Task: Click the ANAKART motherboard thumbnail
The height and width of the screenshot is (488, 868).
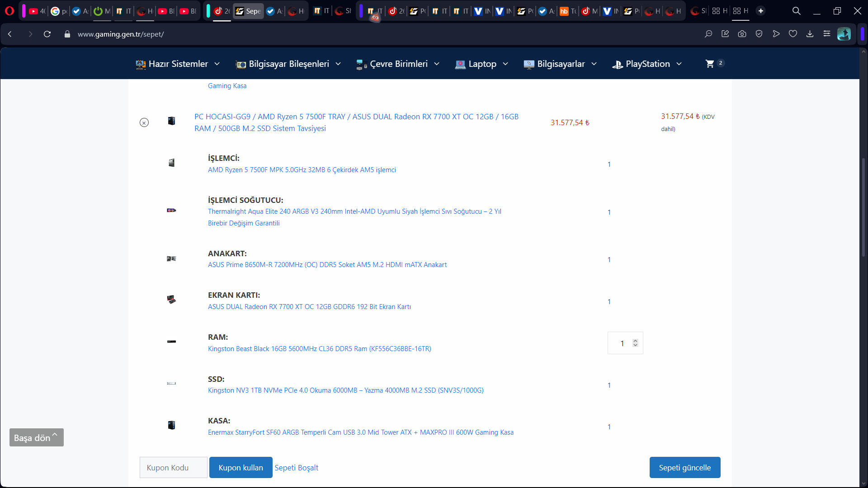Action: coord(171,258)
